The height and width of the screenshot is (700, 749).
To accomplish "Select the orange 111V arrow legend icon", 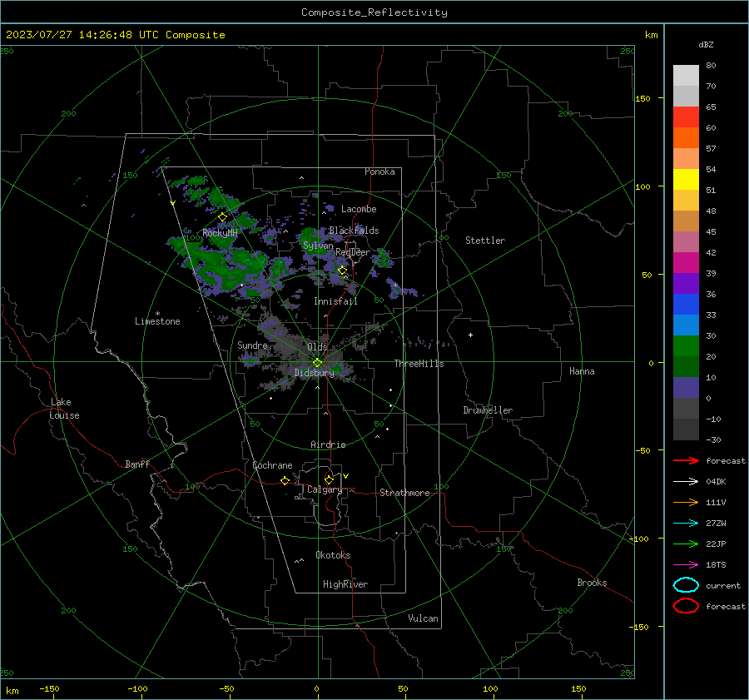I will 686,502.
